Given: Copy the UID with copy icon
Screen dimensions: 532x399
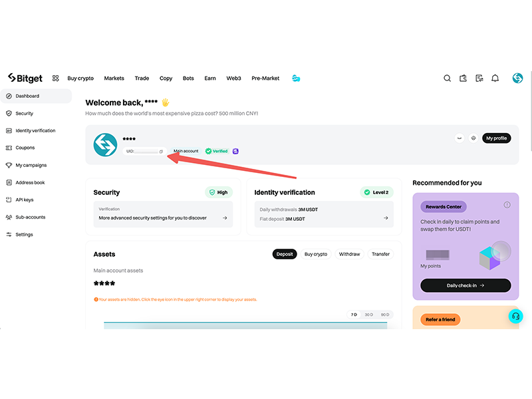Looking at the screenshot, I should 161,152.
